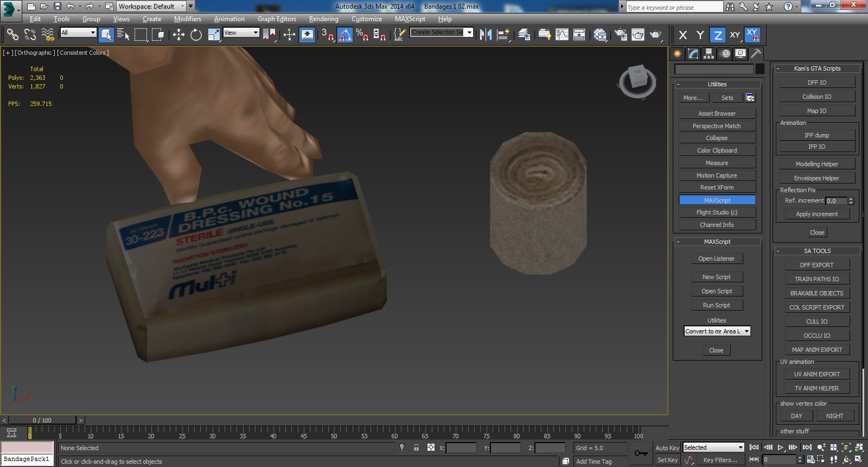Open the key filter Selected dropdown
The height and width of the screenshot is (467, 868).
(x=713, y=447)
